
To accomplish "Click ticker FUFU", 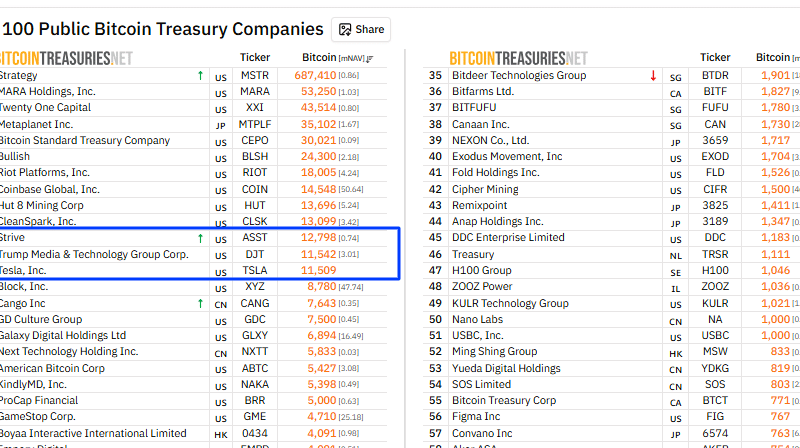I will (x=715, y=108).
